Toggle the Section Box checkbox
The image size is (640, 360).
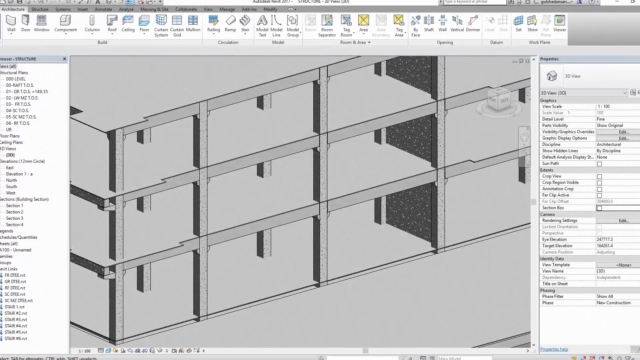click(599, 208)
